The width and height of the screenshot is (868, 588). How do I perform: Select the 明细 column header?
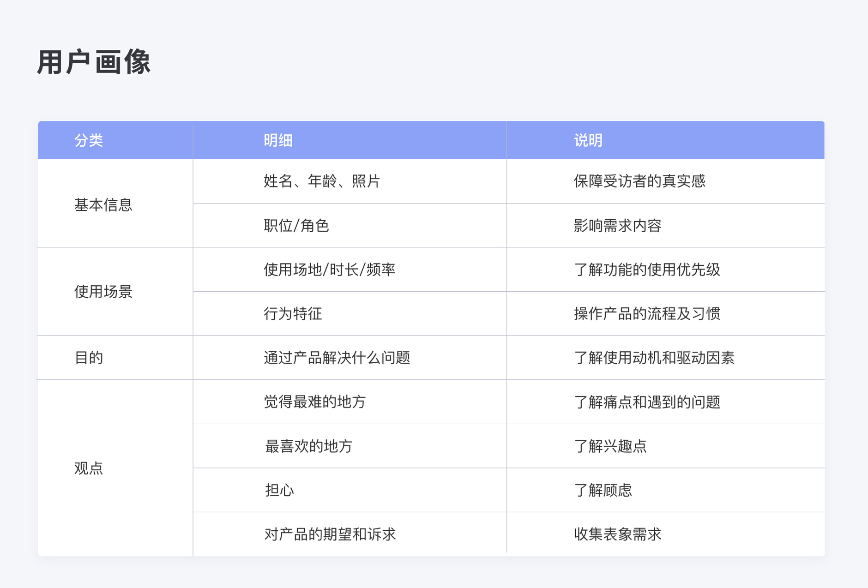pos(278,140)
